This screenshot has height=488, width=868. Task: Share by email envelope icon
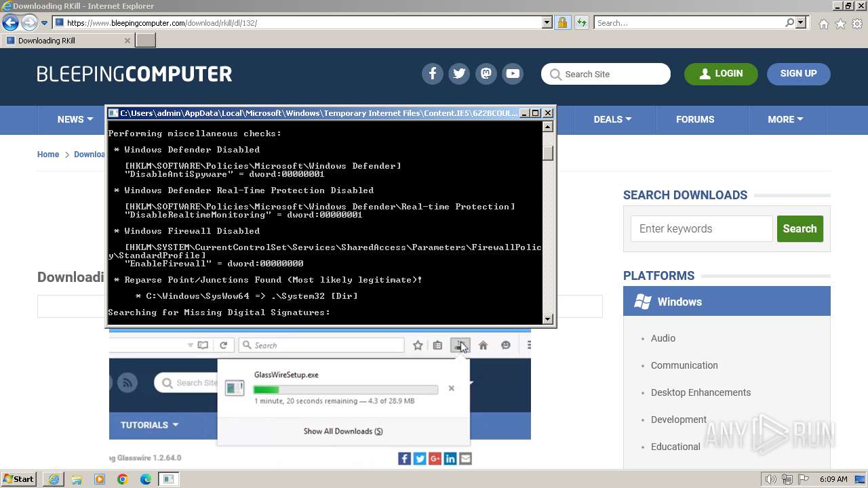465,459
